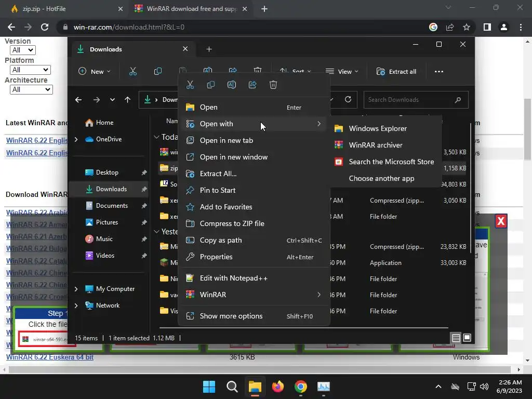Click the Explorer toolbar Copy icon
This screenshot has width=532, height=399.
pos(158,71)
